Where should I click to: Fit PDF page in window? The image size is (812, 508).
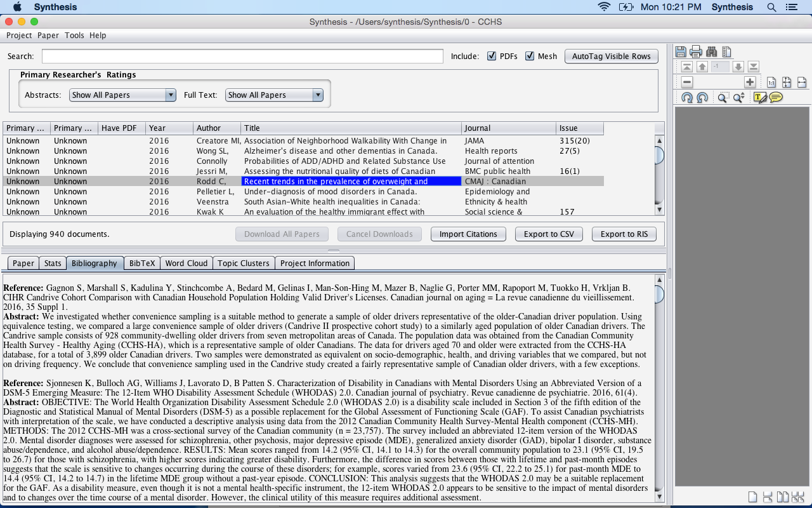[787, 82]
